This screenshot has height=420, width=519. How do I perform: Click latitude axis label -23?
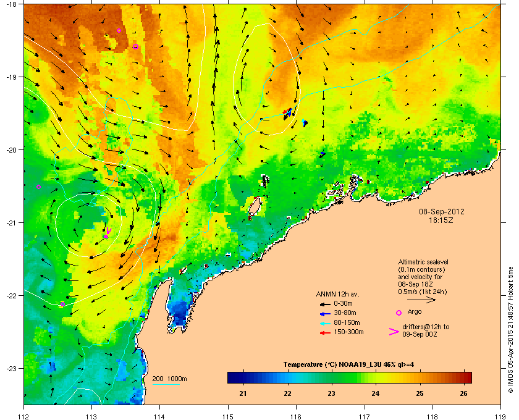click(x=11, y=368)
